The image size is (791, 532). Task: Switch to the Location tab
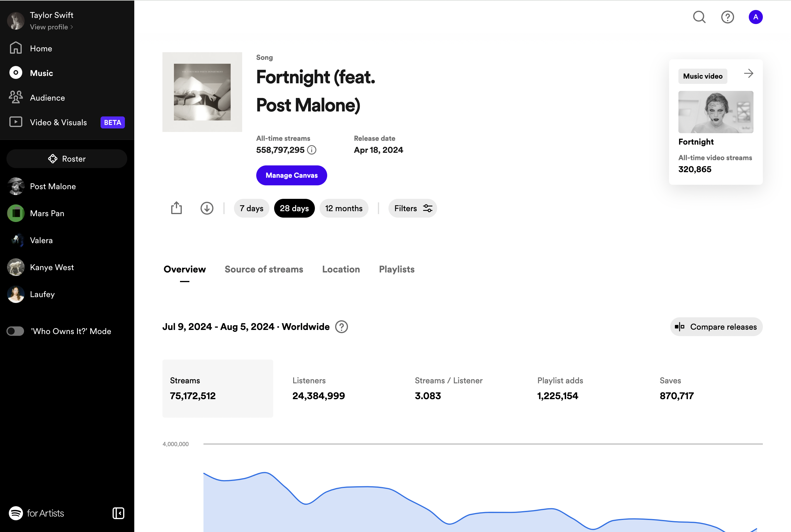(x=341, y=270)
